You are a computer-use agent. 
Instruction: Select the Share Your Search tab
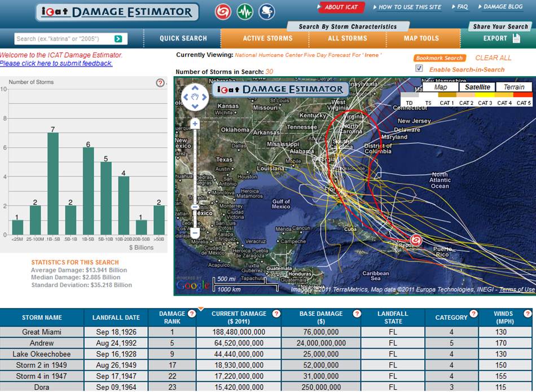tap(500, 27)
